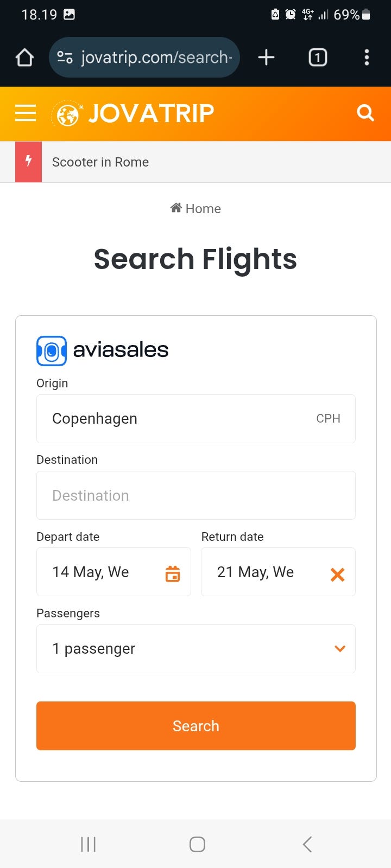Tap the Android back navigation button
The width and height of the screenshot is (391, 868).
(x=307, y=844)
